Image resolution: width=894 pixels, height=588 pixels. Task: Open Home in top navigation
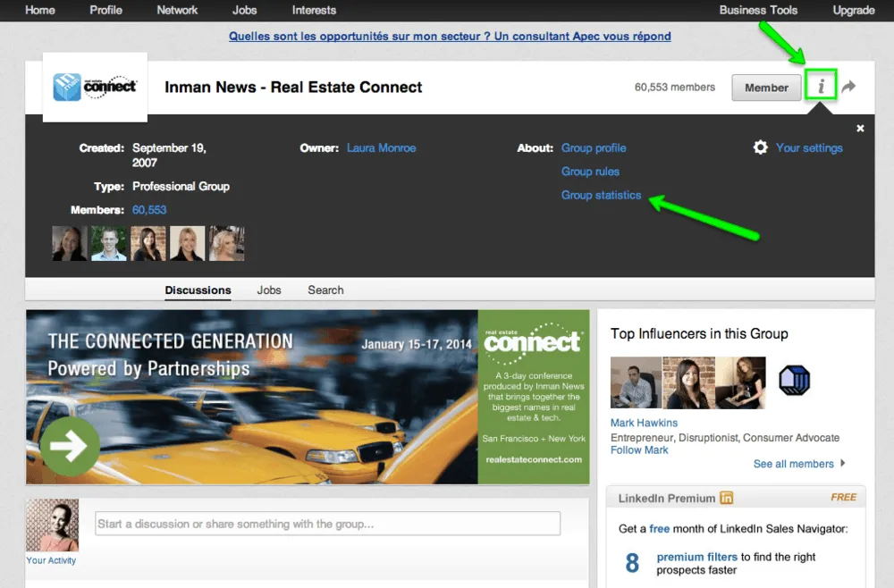point(40,10)
